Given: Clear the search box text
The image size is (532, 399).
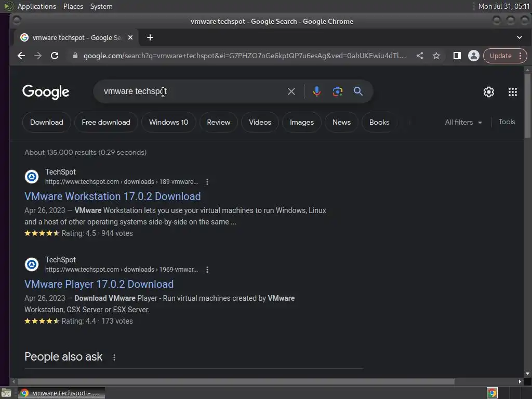Looking at the screenshot, I should [291, 91].
